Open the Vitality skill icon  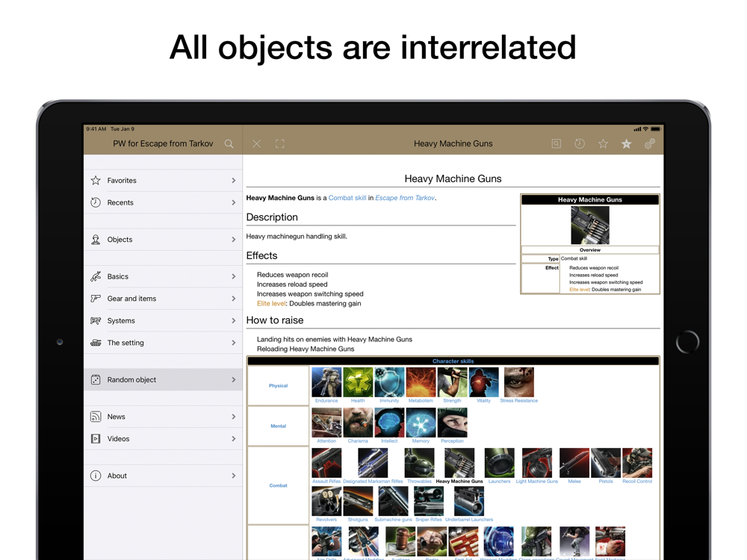tap(483, 382)
